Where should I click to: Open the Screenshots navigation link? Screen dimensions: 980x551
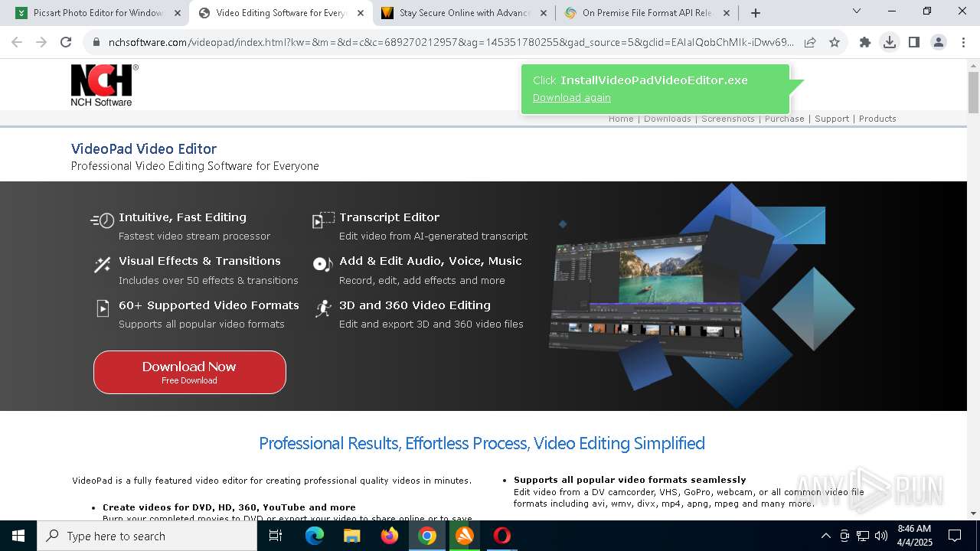727,119
